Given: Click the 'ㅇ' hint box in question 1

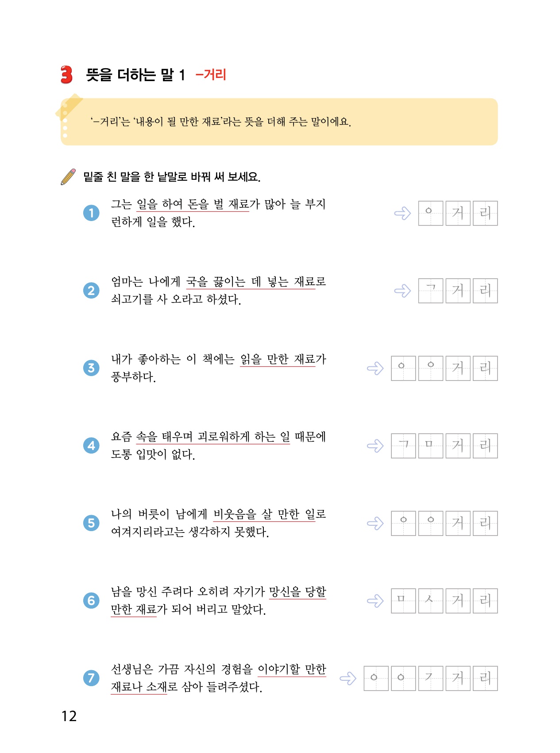Looking at the screenshot, I should (x=430, y=213).
